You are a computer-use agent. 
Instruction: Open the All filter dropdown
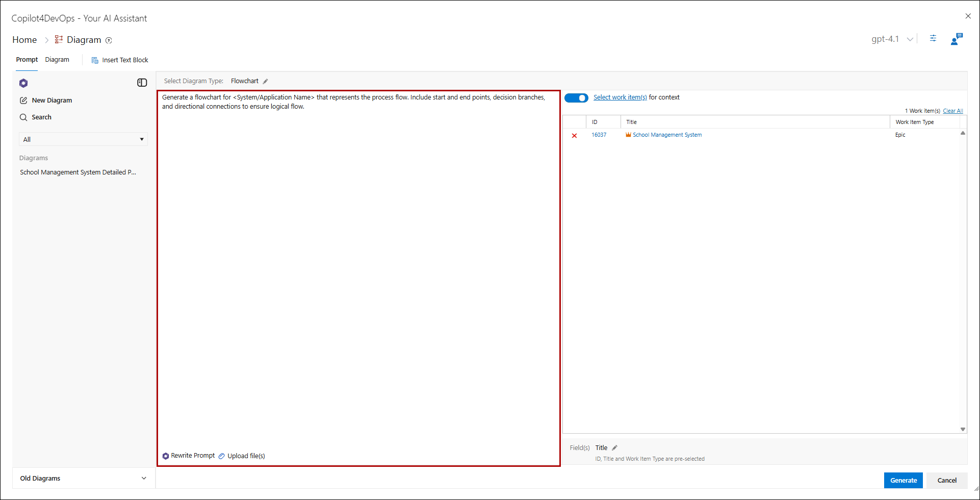(83, 139)
